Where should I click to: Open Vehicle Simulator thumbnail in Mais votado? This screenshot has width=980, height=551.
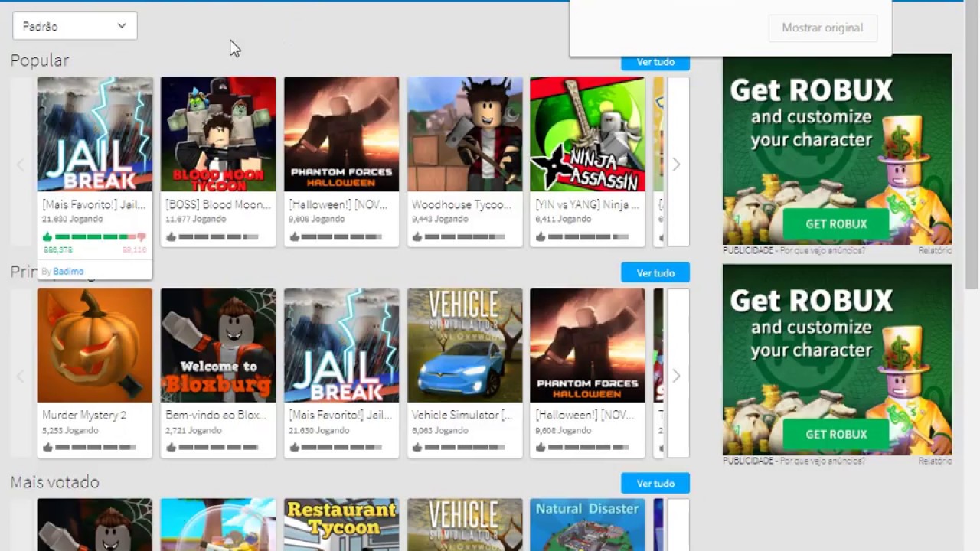click(x=465, y=525)
